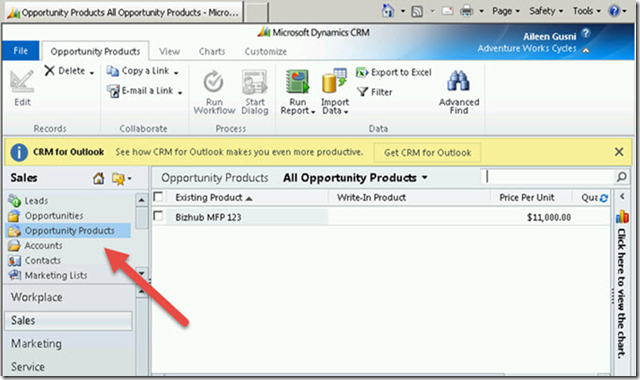Image resolution: width=640 pixels, height=380 pixels.
Task: Expand the Delete dropdown arrow
Action: coord(92,73)
